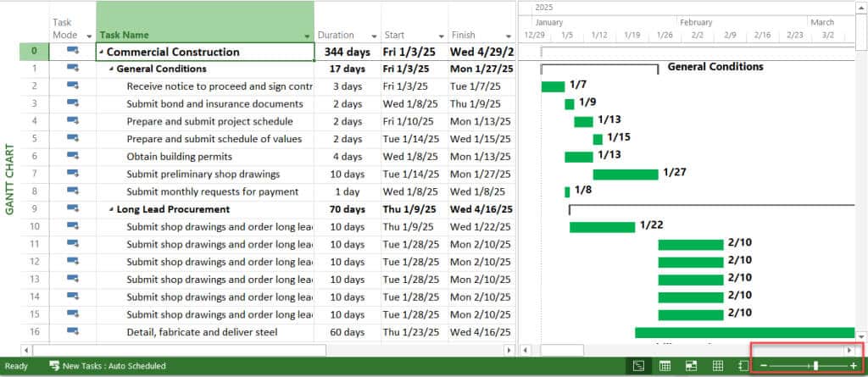
Task: Open Team Planner view from status bar
Action: click(692, 365)
